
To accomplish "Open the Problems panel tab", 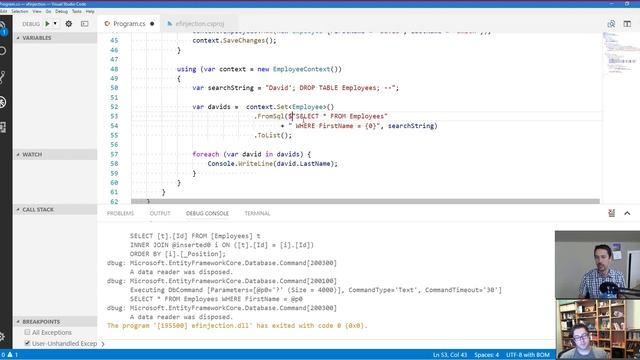I will click(120, 213).
